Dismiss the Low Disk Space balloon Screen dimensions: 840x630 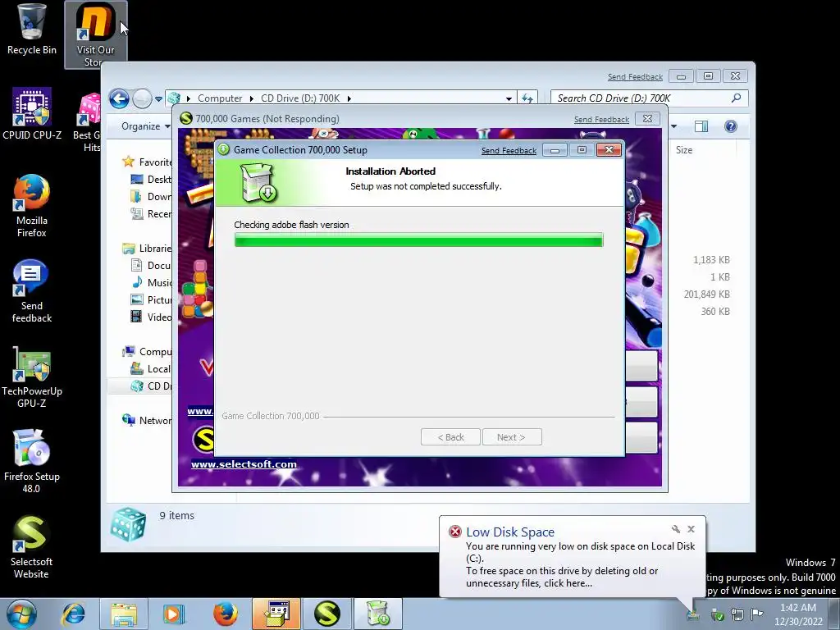click(691, 529)
